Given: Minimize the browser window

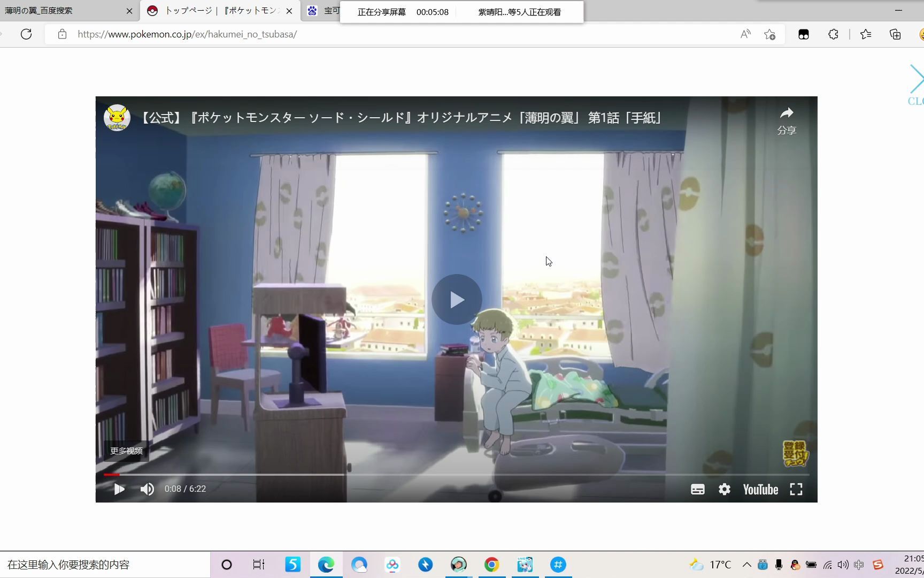Looking at the screenshot, I should click(898, 10).
